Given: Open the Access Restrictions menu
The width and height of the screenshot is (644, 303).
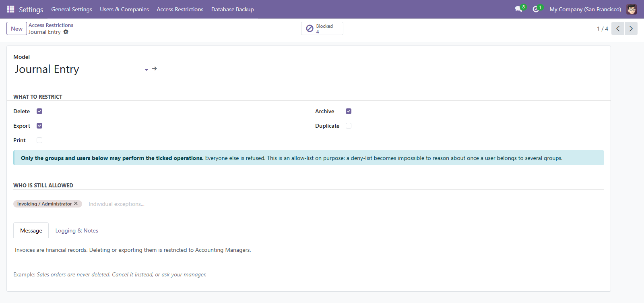Looking at the screenshot, I should [x=180, y=9].
